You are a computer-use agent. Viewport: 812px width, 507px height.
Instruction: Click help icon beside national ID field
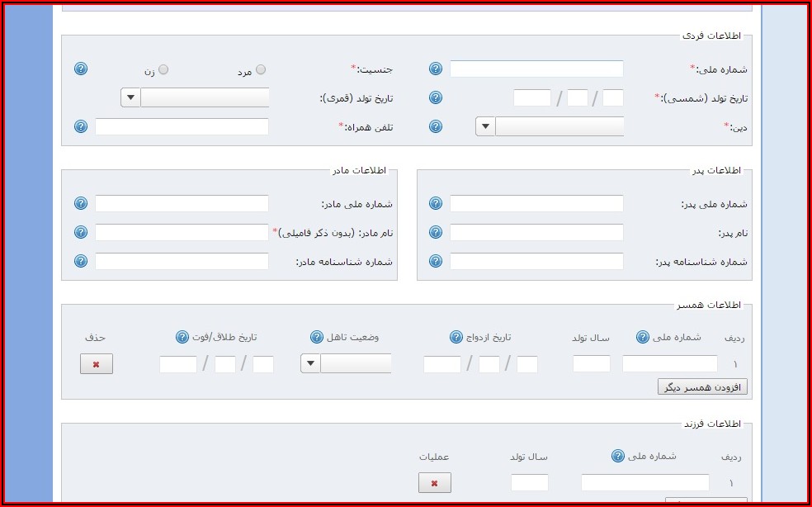click(436, 69)
